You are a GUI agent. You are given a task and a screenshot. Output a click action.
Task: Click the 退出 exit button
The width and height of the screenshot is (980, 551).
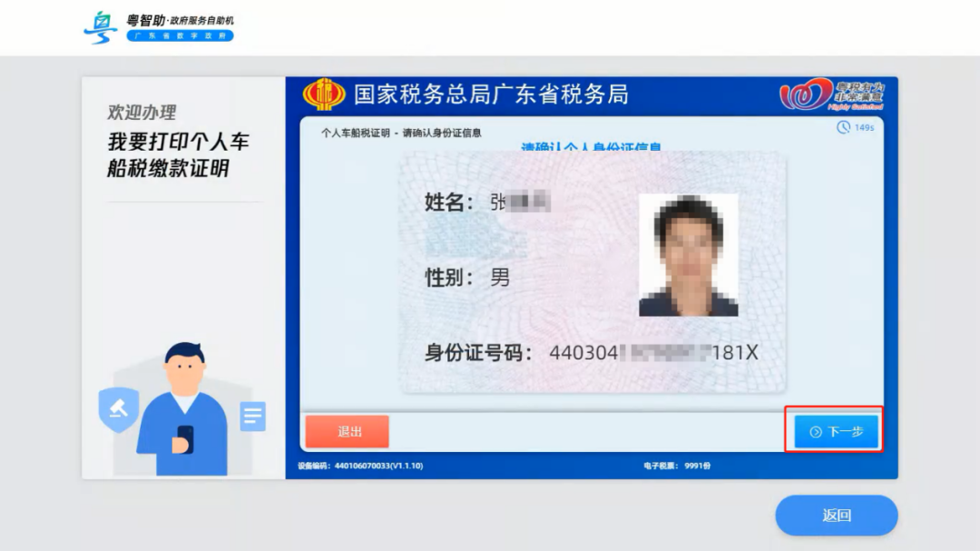(348, 430)
